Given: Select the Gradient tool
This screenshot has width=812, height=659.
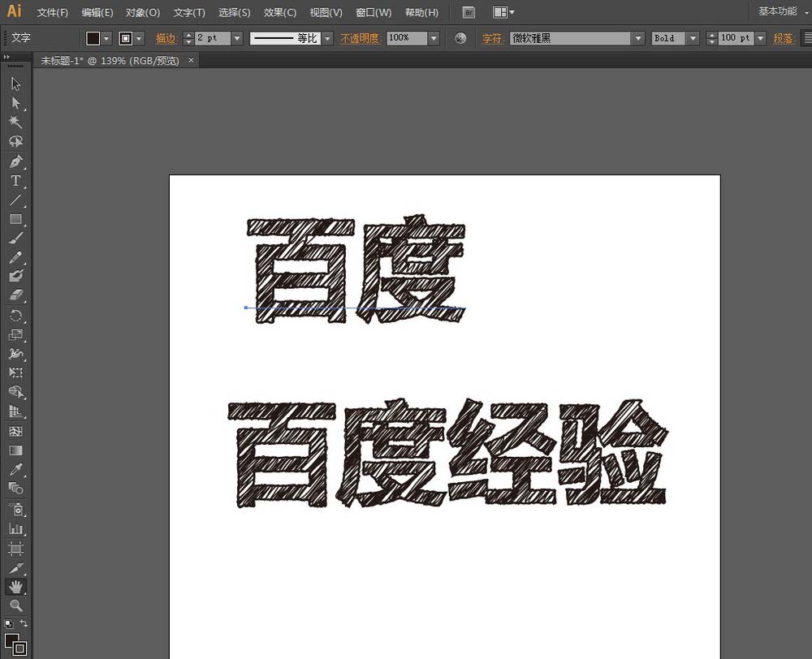Looking at the screenshot, I should 15,450.
